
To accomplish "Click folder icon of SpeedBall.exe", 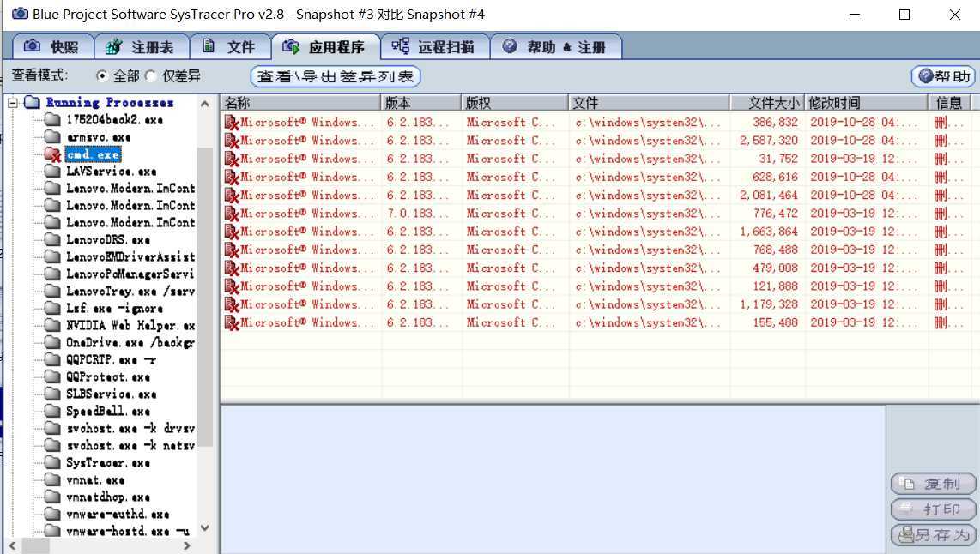I will (x=53, y=411).
